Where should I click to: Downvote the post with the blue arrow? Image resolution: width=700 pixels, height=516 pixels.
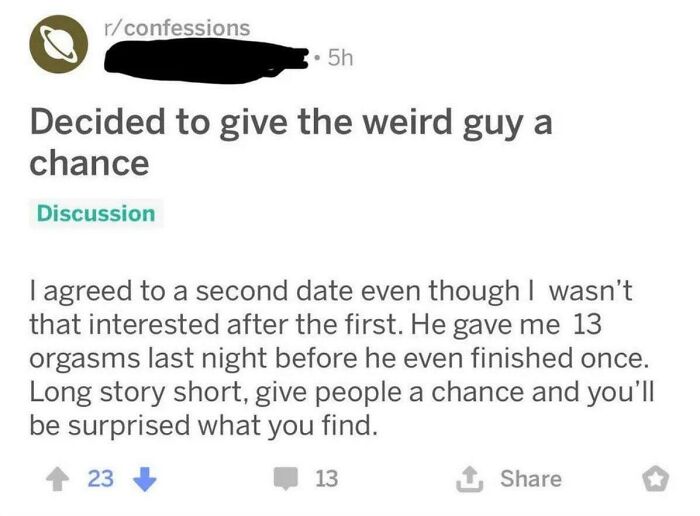[x=142, y=479]
